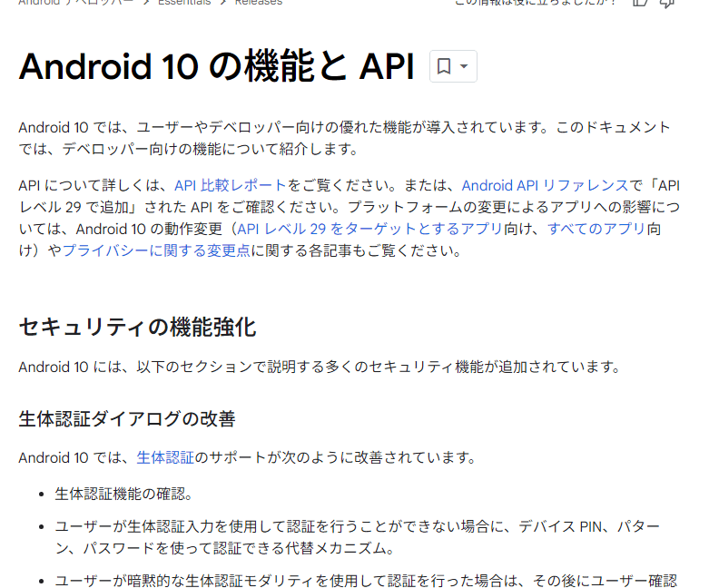
Task: Open the bookmark dropdown arrow
Action: pos(464,66)
